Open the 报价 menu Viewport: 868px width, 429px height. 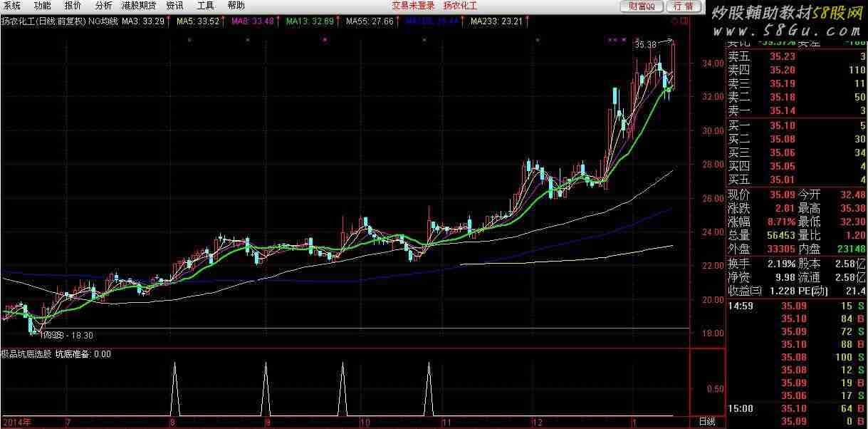pyautogui.click(x=73, y=5)
